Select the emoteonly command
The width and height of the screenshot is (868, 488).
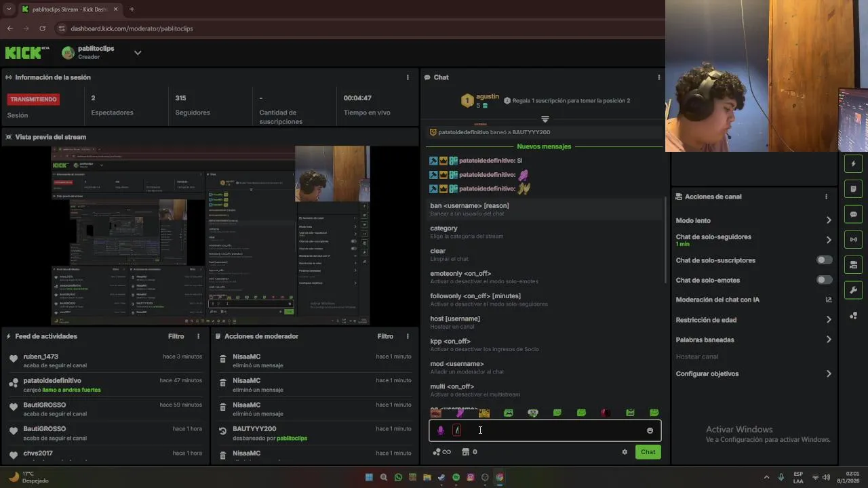(544, 277)
